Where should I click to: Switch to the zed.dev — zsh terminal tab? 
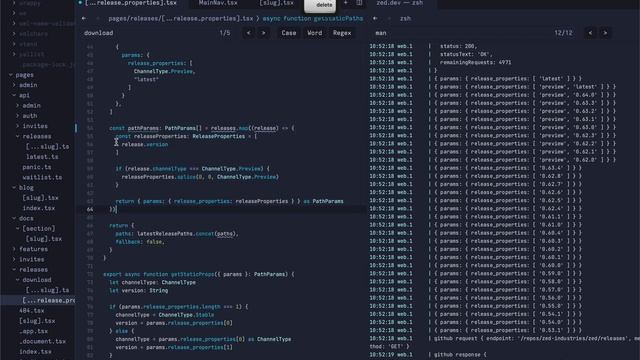point(400,3)
